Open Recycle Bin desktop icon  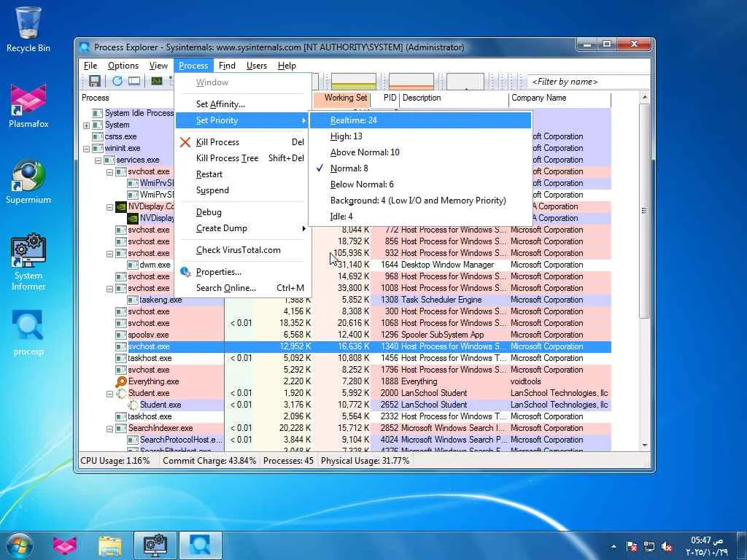click(28, 28)
